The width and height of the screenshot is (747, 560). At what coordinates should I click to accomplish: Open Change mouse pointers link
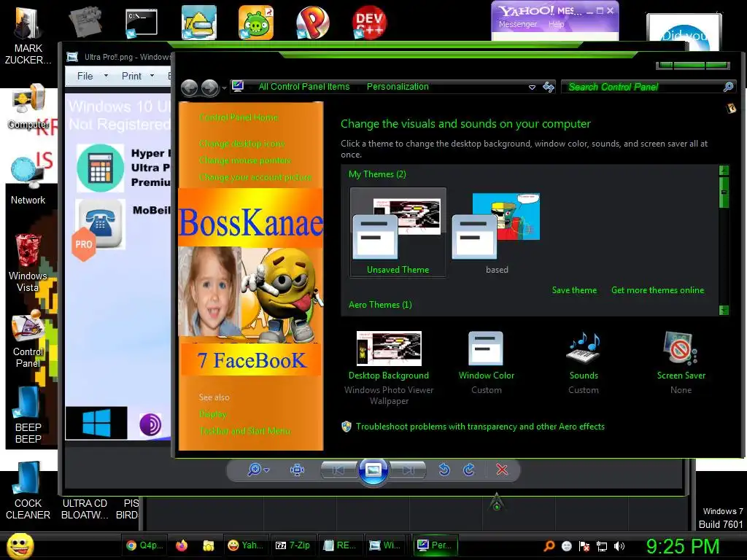pyautogui.click(x=245, y=160)
